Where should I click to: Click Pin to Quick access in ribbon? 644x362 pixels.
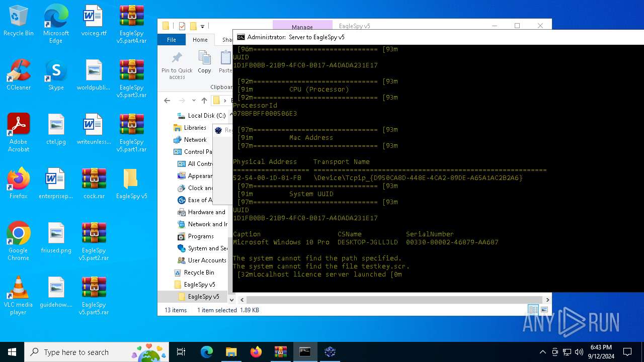[177, 65]
